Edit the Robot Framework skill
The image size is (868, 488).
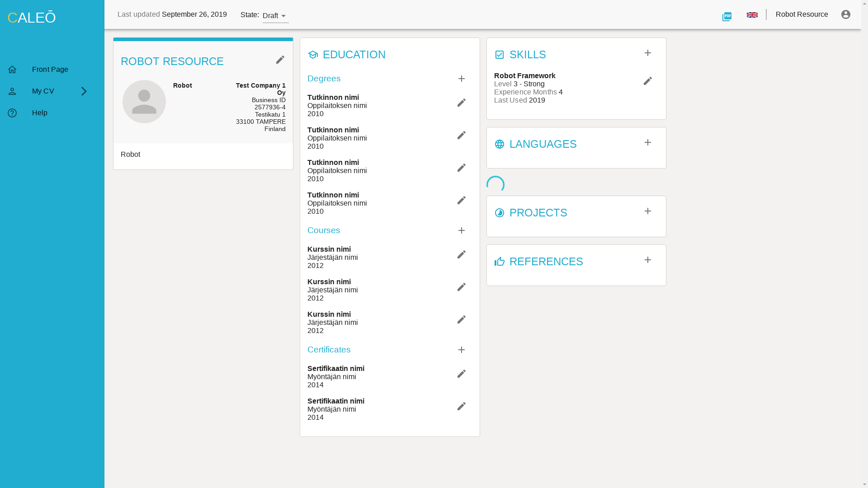tap(647, 81)
